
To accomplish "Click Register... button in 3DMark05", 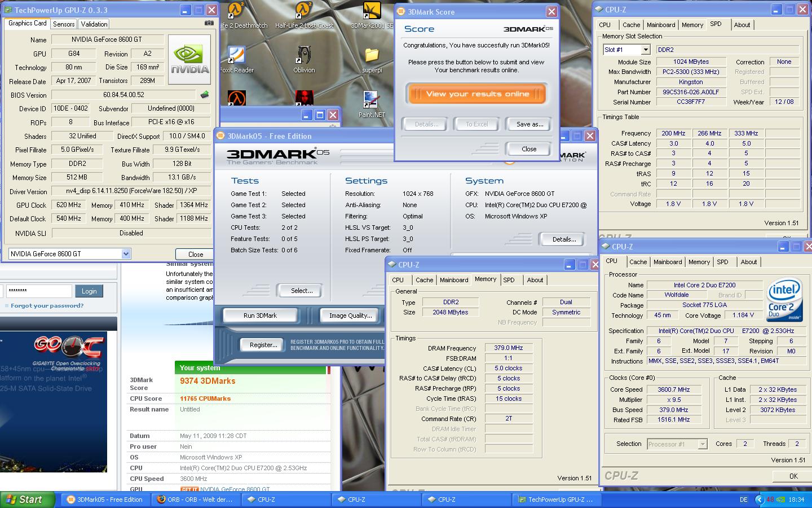I will click(x=263, y=345).
